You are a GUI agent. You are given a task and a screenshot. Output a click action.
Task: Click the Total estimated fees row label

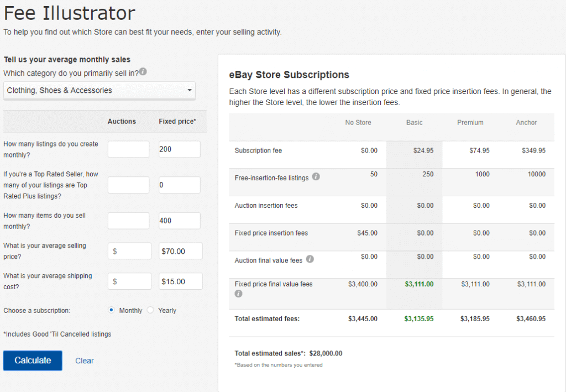click(267, 318)
